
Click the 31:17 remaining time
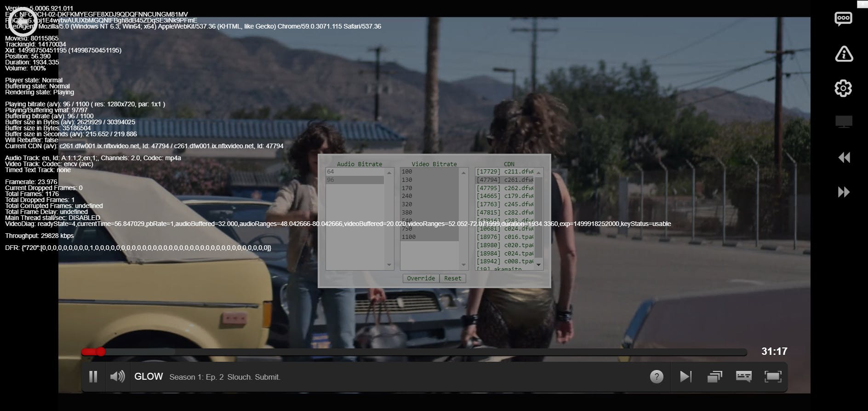[774, 352]
